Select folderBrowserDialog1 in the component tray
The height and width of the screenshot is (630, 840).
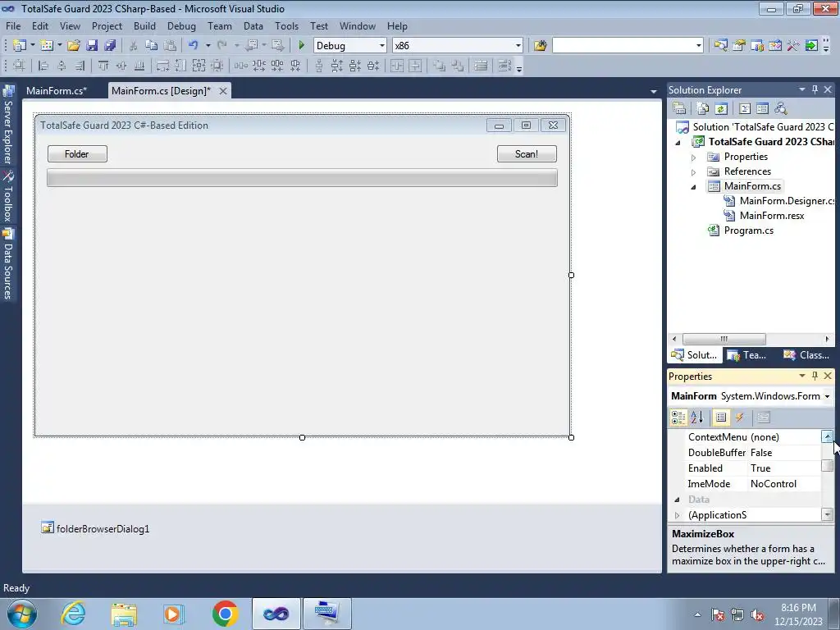(x=95, y=529)
